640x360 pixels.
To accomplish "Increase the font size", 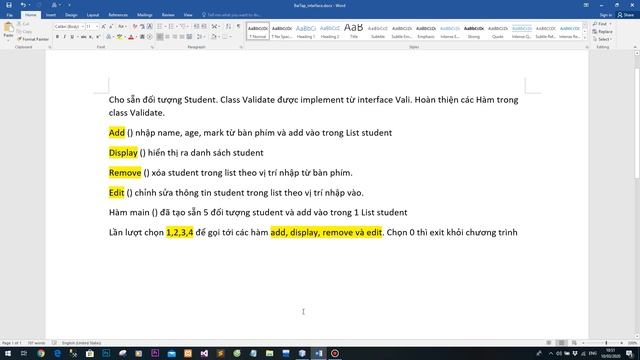I will 103,27.
